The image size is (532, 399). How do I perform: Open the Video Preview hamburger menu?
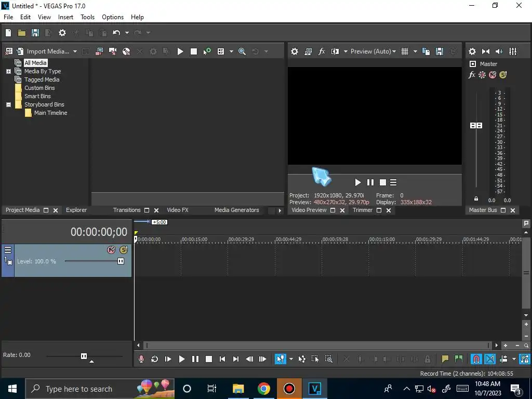click(x=393, y=182)
